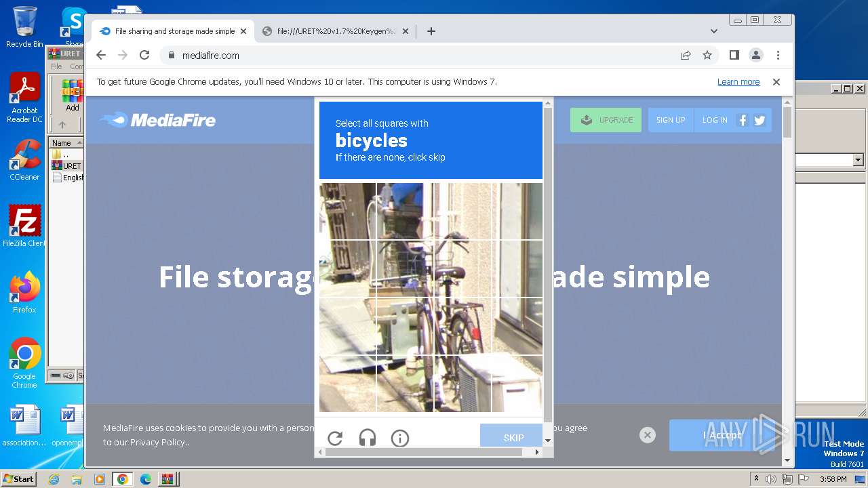Click Add in WinRAR toolbar
868x488 pixels.
point(73,96)
